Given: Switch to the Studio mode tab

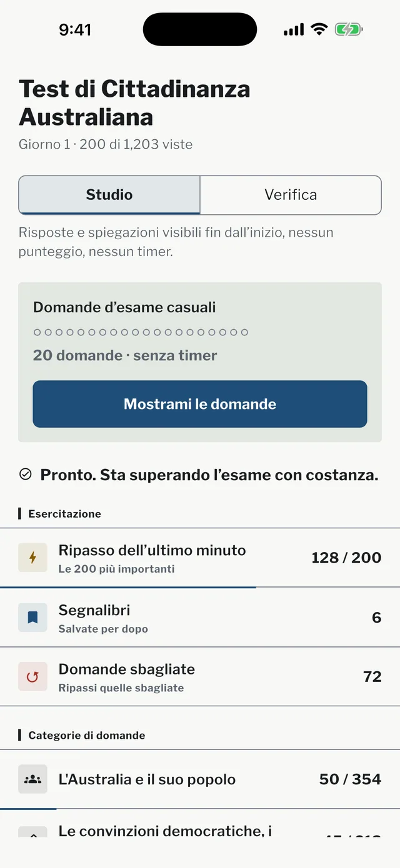Looking at the screenshot, I should pos(109,195).
